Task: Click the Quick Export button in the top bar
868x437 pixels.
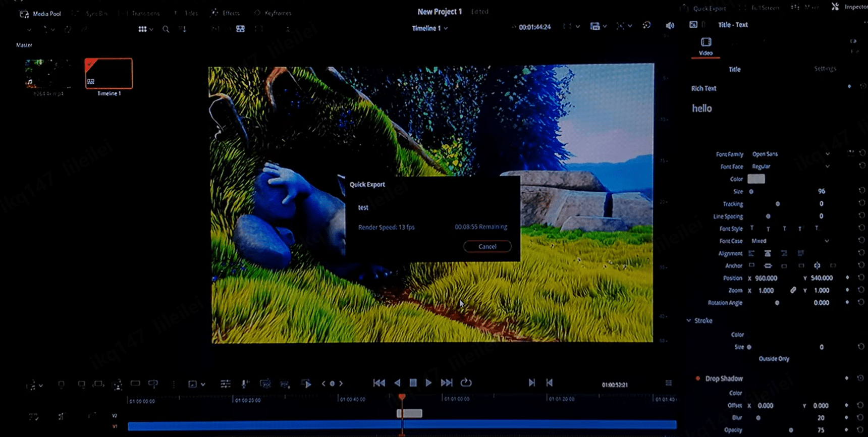Action: pyautogui.click(x=703, y=8)
